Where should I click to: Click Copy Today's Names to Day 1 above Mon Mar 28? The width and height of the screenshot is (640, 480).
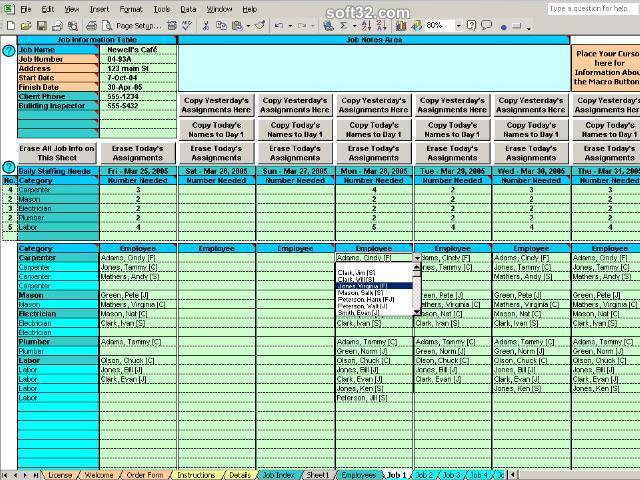point(373,130)
